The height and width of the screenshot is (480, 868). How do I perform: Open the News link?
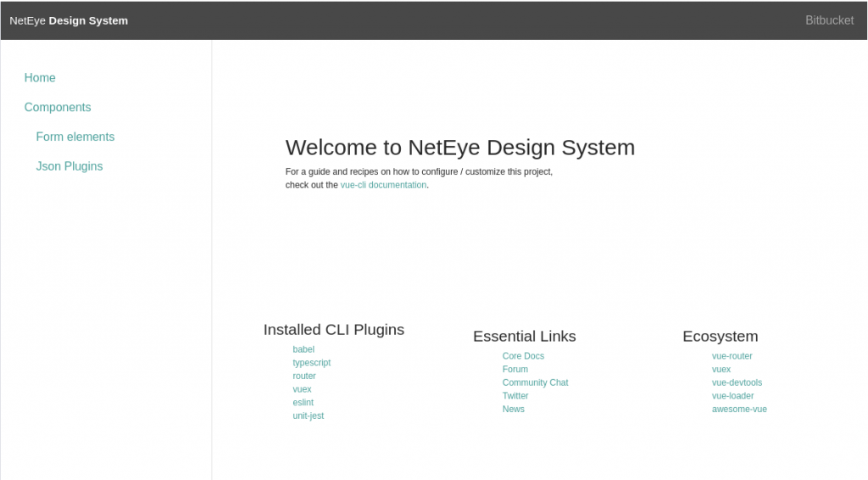pos(513,409)
